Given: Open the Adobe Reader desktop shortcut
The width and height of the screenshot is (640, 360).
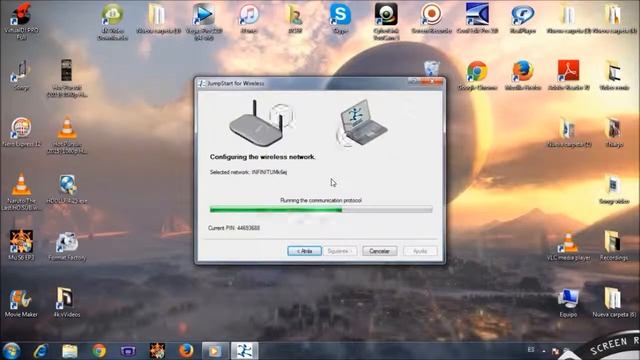Looking at the screenshot, I should click(x=568, y=76).
